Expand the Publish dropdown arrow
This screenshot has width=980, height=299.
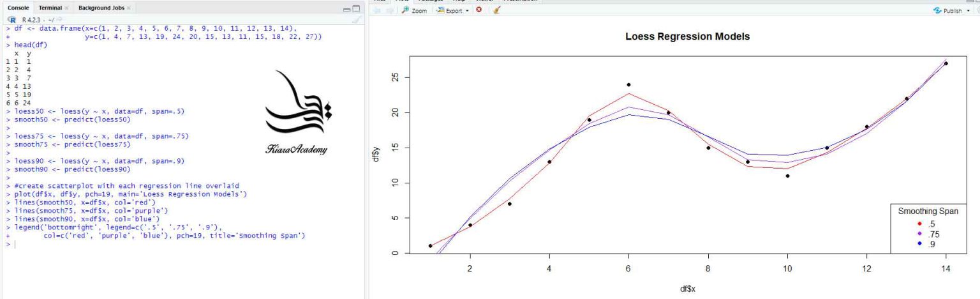point(969,11)
